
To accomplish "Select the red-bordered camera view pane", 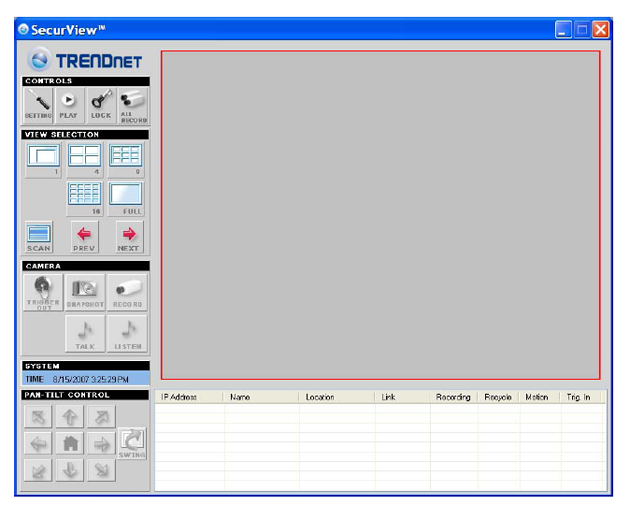I will [380, 215].
